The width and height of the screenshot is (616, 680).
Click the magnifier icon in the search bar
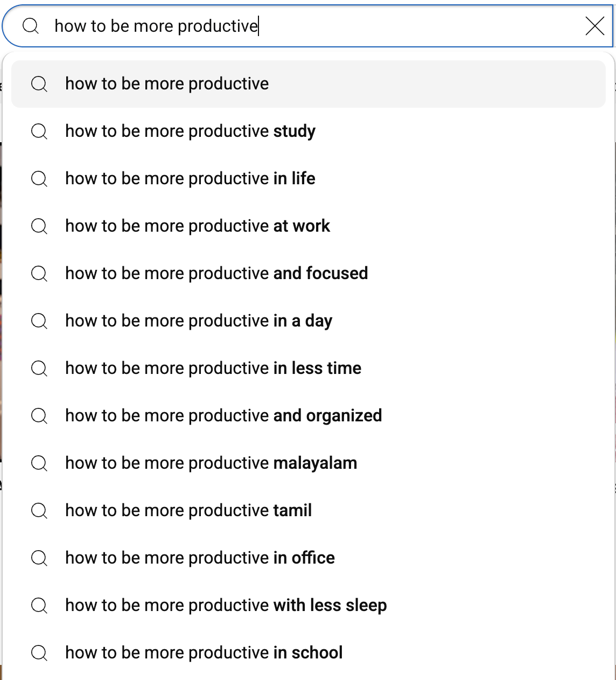(31, 25)
